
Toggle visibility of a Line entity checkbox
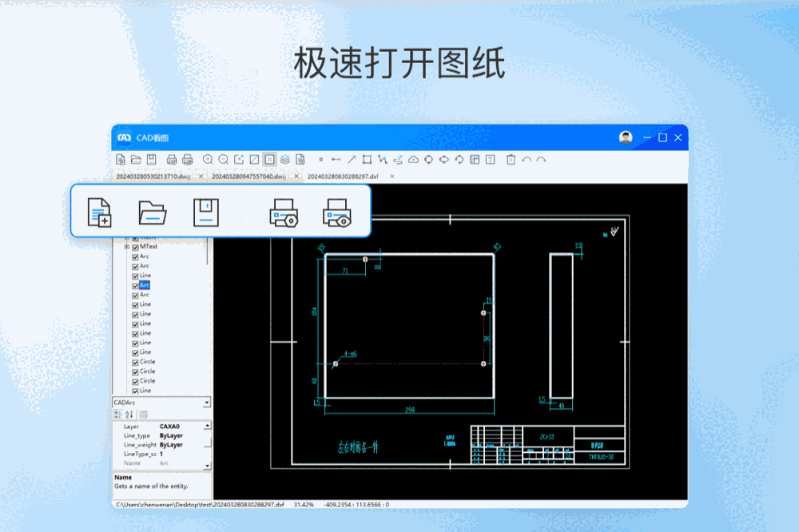click(135, 305)
